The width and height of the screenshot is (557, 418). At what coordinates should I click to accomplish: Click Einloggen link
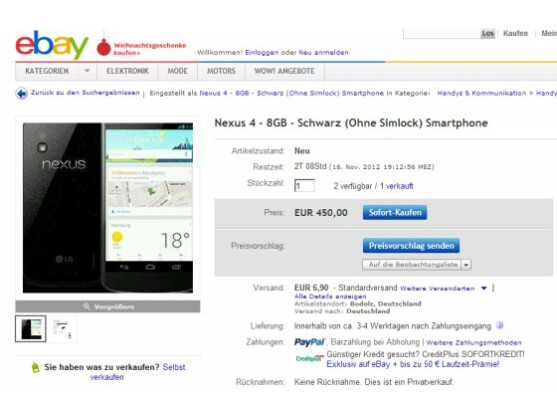[x=262, y=53]
